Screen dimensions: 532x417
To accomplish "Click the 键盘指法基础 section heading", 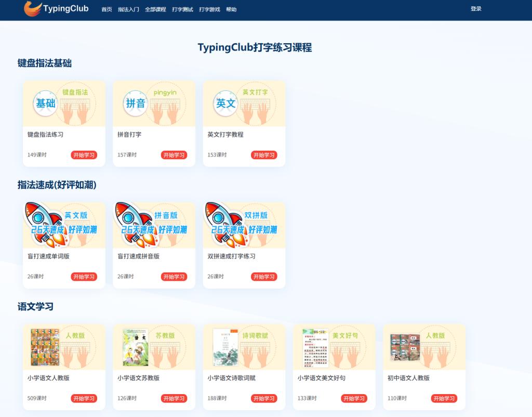I will click(45, 63).
